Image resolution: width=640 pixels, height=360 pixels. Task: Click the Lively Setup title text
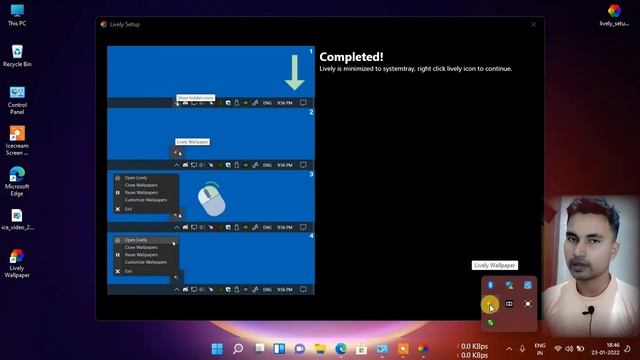(124, 24)
